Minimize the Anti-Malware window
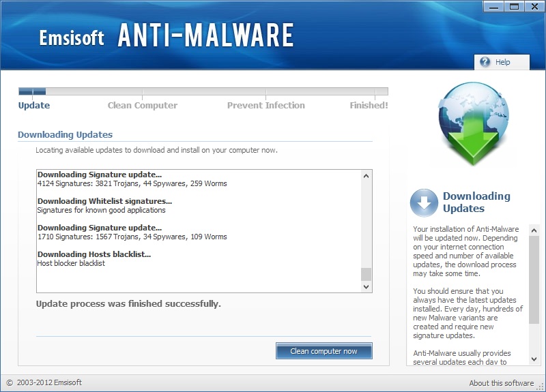The image size is (546, 392). point(493,7)
